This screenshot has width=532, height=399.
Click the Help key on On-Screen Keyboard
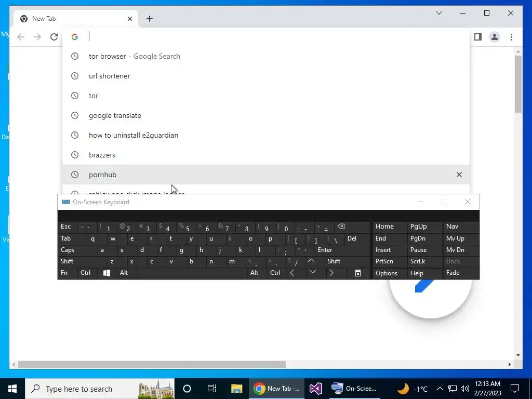click(x=425, y=273)
